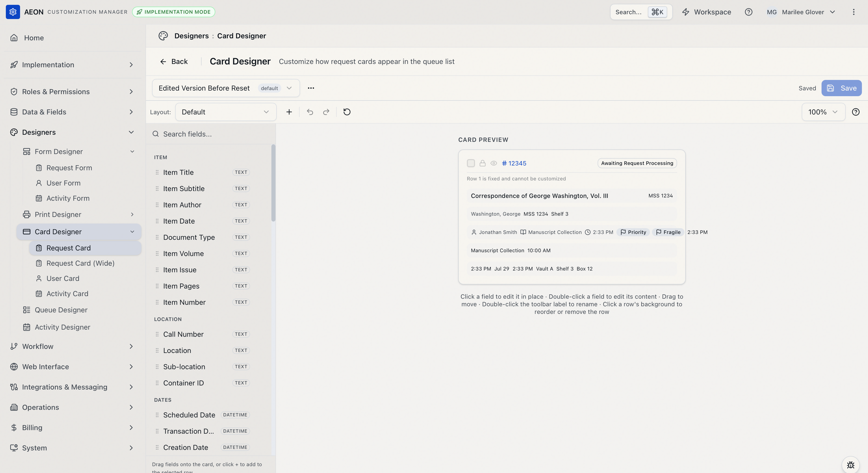Toggle the eye icon on the card preview
This screenshot has width=868, height=473.
(494, 163)
